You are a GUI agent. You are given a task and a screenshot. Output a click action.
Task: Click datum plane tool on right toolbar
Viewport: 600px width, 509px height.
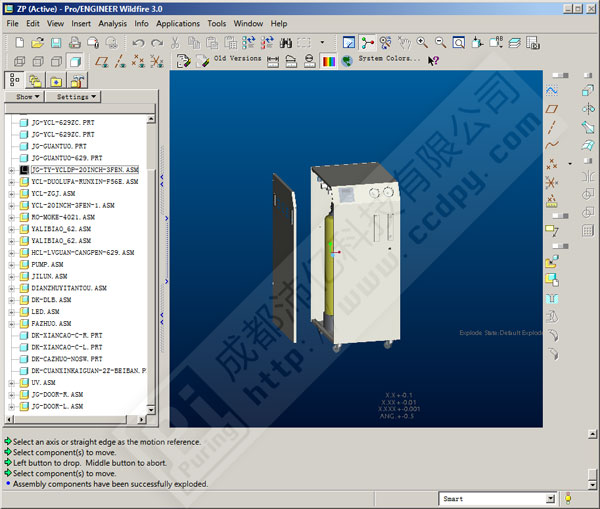point(551,109)
